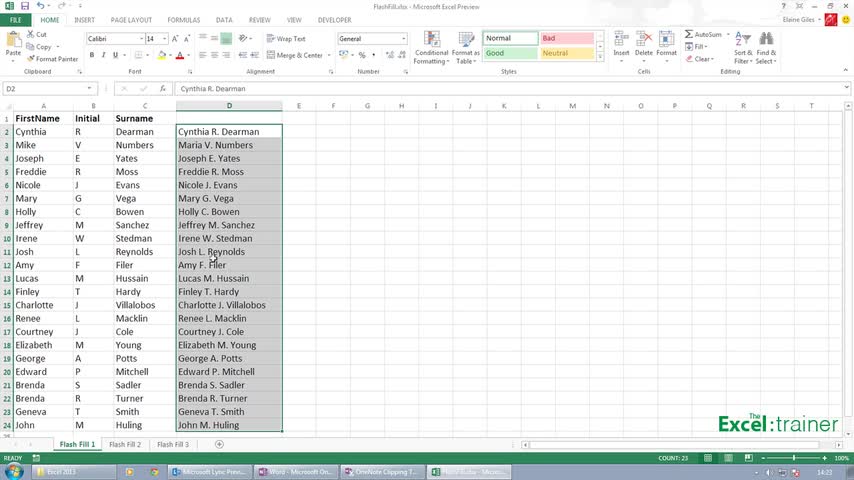Click the Increase Decimal icon
The width and height of the screenshot is (854, 480).
389,55
